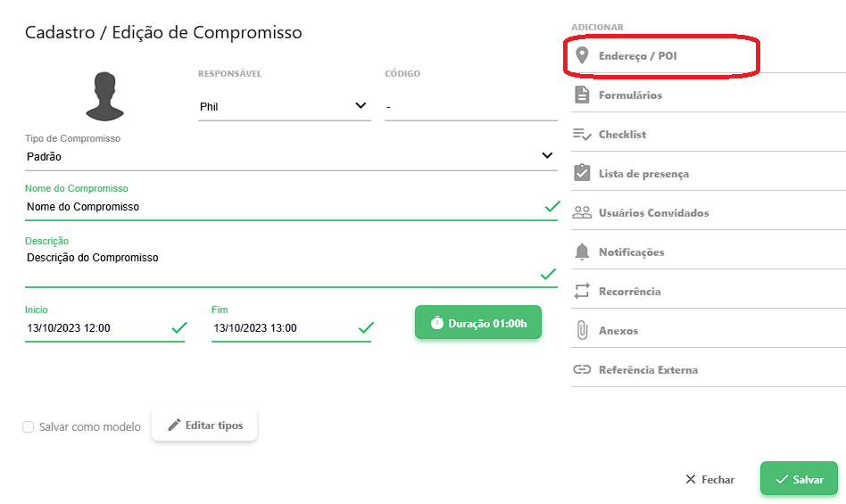The height and width of the screenshot is (504, 846).
Task: Open the Responsável dropdown showing Phil
Action: [284, 106]
